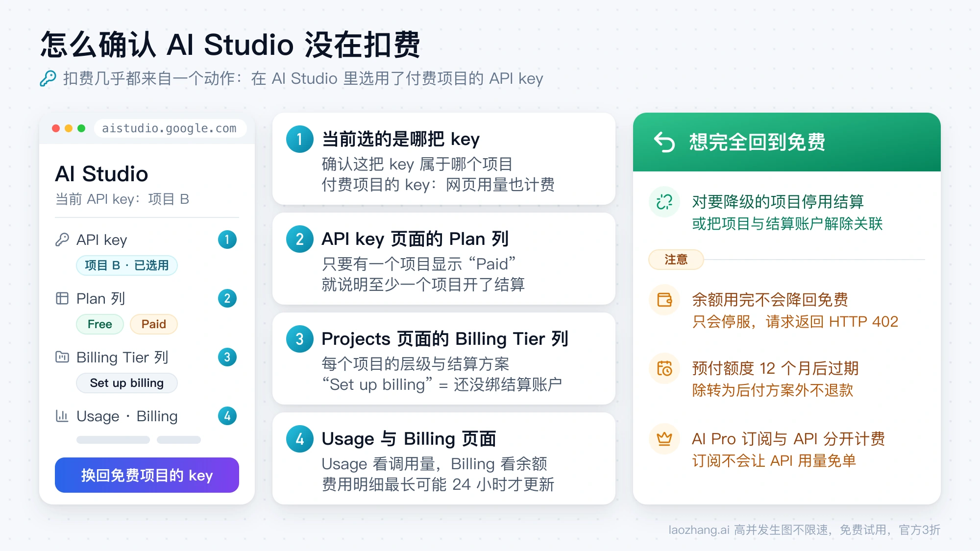The height and width of the screenshot is (551, 980).
Task: Click the 怎么确认 AI Studio 没在扣费 page title
Action: (x=230, y=45)
